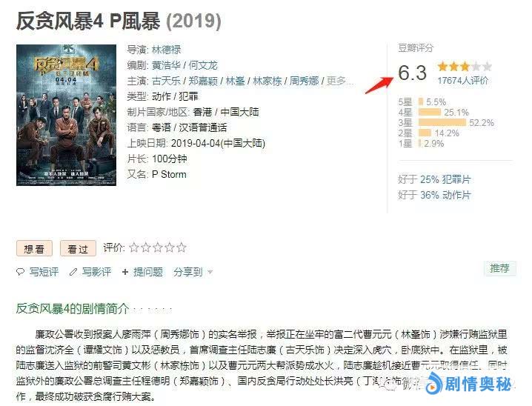Click the plus icon beside 提问题

pos(125,273)
